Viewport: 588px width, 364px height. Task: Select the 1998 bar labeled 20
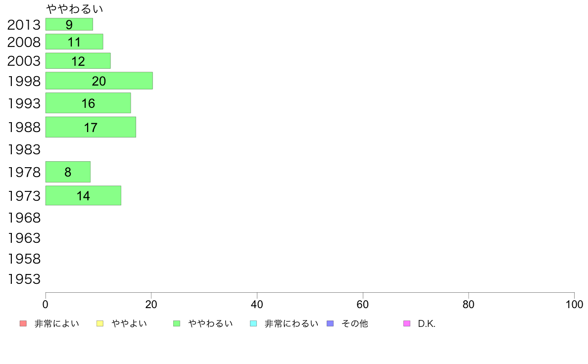click(99, 81)
